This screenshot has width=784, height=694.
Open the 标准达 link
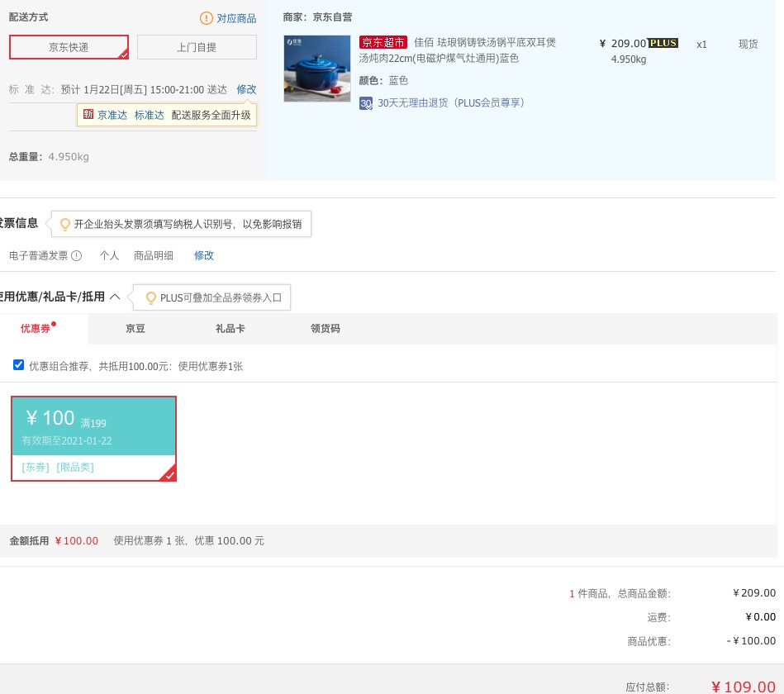pos(150,115)
